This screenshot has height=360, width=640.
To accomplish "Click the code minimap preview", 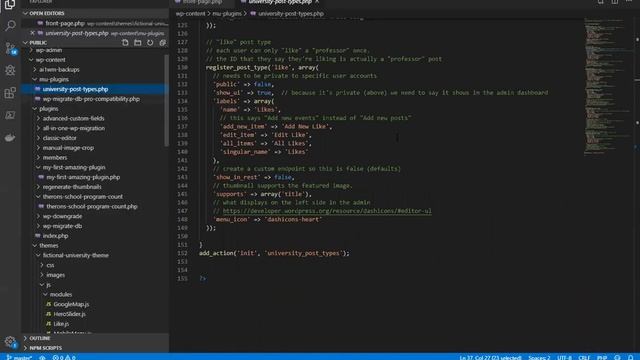I will point(608,86).
